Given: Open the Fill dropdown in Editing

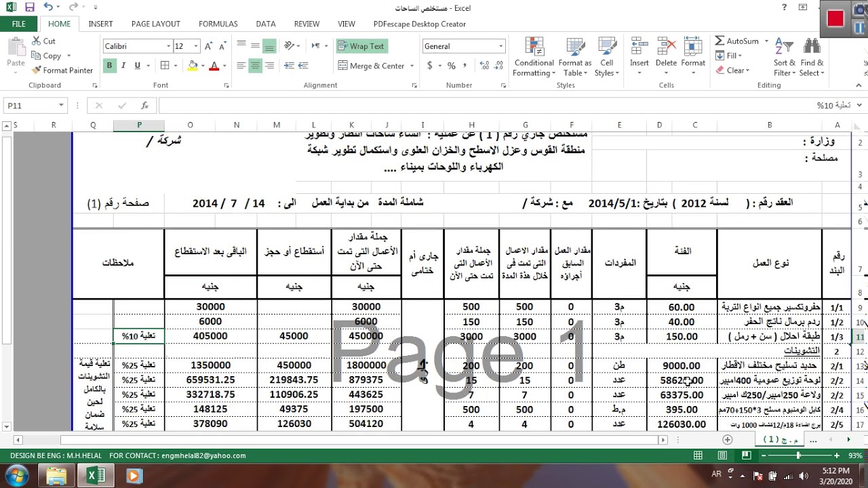Looking at the screenshot, I should tap(730, 56).
